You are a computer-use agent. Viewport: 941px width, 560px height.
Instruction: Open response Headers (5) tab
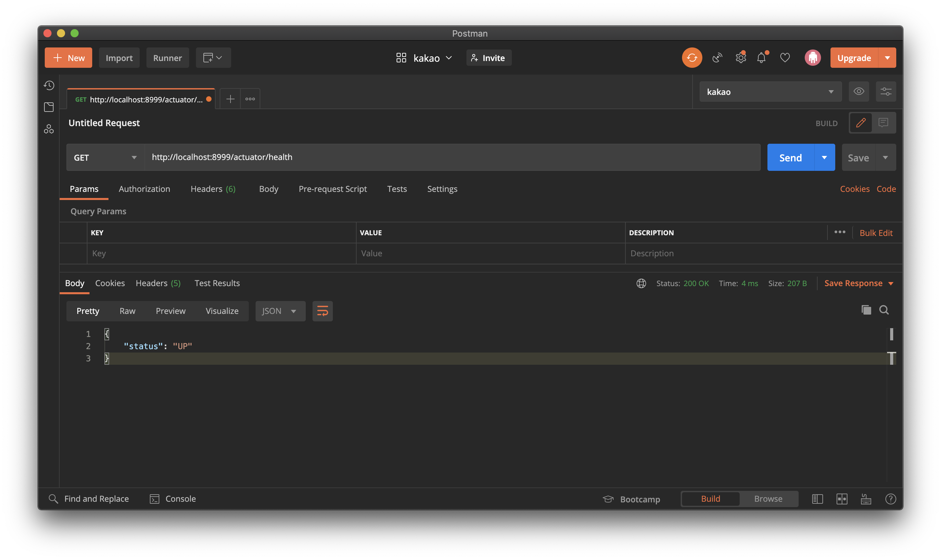point(158,283)
